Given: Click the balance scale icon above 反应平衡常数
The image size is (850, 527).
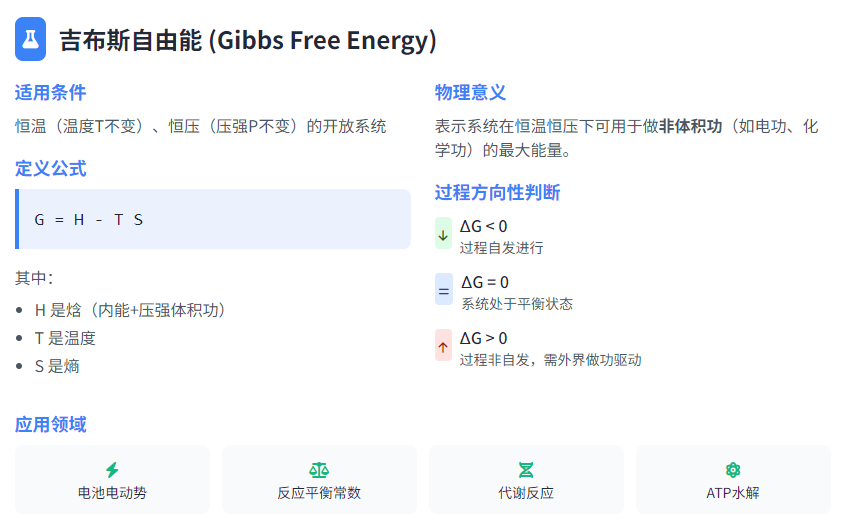Looking at the screenshot, I should click(319, 470).
